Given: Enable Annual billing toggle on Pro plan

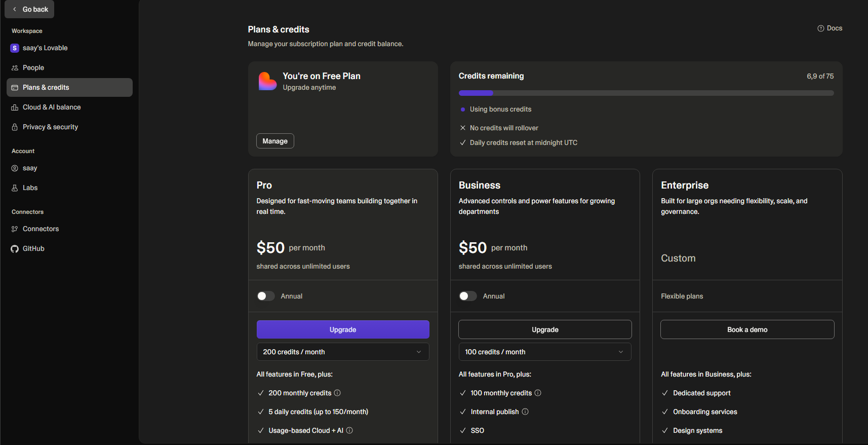Looking at the screenshot, I should coord(265,296).
